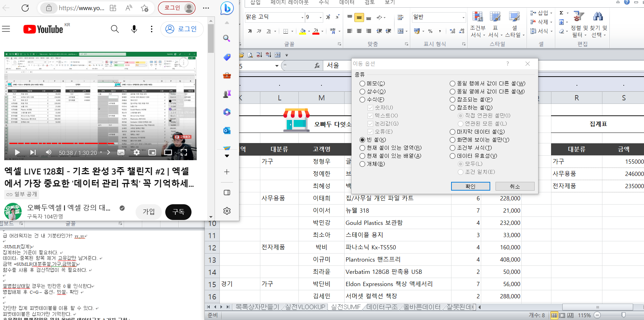The image size is (644, 320).
Task: Select the 상수(O) radio option
Action: point(362,92)
